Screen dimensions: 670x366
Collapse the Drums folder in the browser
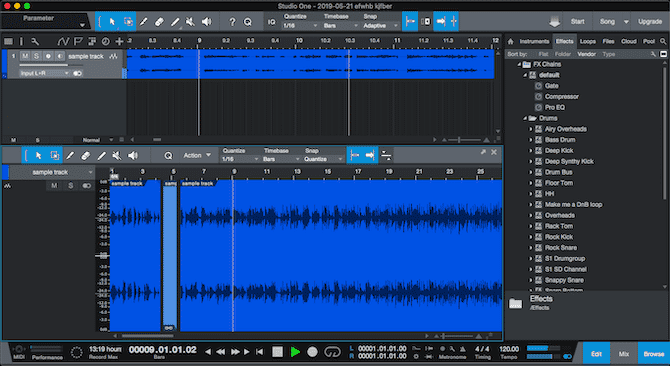point(525,118)
